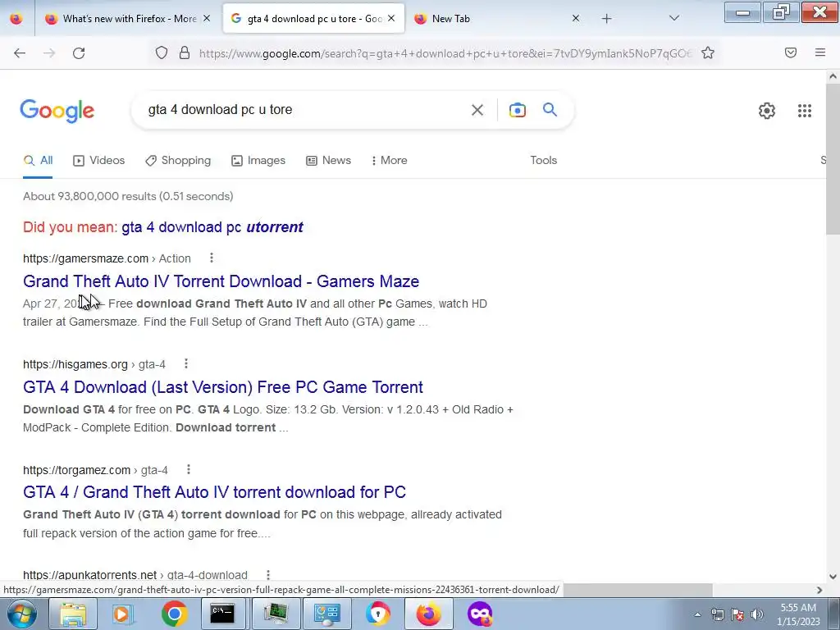Open options dots for hisgames.org result
840x630 pixels.
[x=186, y=363]
